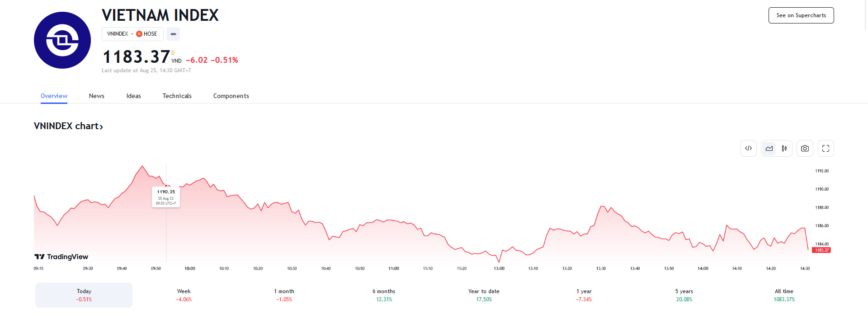Switch to area chart style
Screen dimensions: 868x327
click(x=769, y=149)
